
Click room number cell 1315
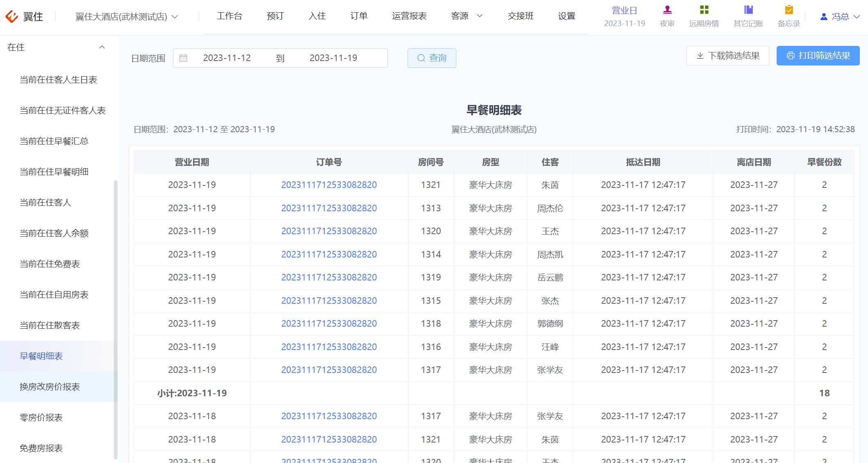click(x=431, y=301)
